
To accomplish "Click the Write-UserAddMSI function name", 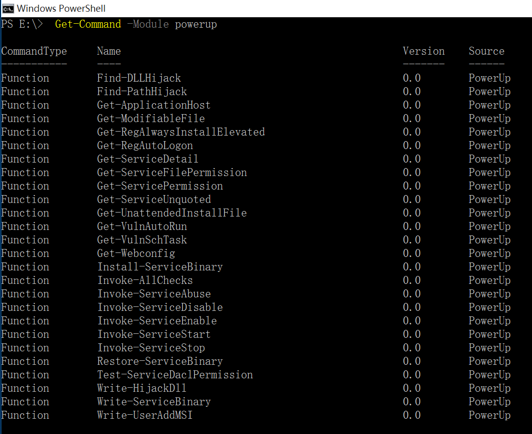I will (145, 415).
